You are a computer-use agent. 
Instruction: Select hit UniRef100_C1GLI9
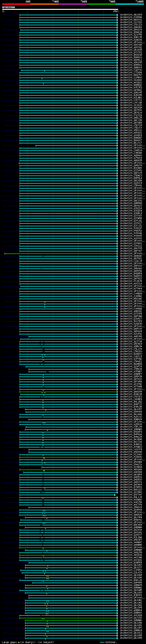pyautogui.click(x=131, y=261)
